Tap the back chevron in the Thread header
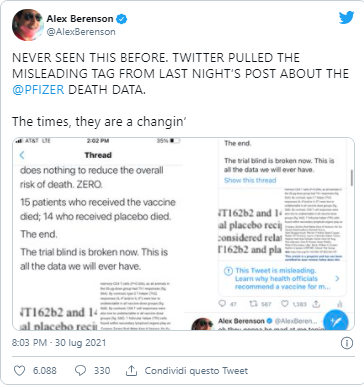The height and width of the screenshot is (387, 364). [x=22, y=155]
